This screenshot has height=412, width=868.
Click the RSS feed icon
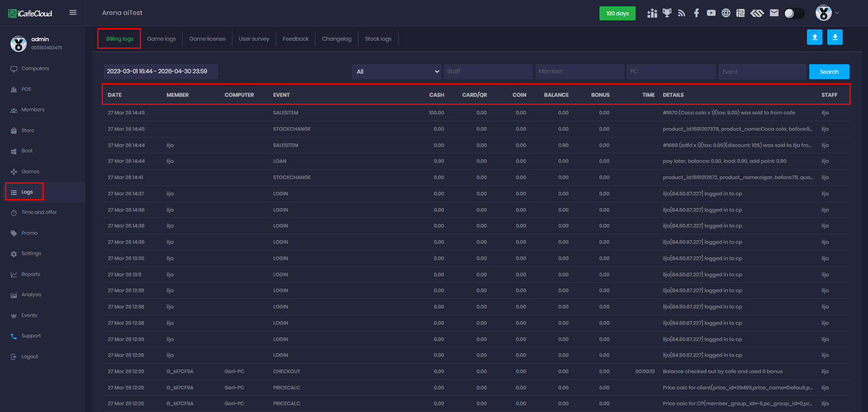pos(682,13)
